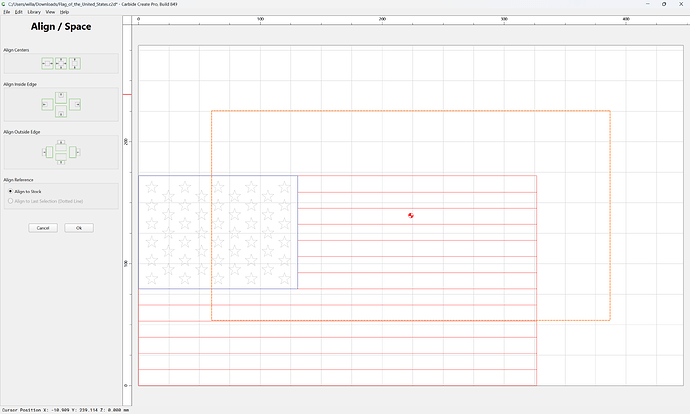690x414 pixels.
Task: Align outside edge to bottom
Action: point(61,159)
